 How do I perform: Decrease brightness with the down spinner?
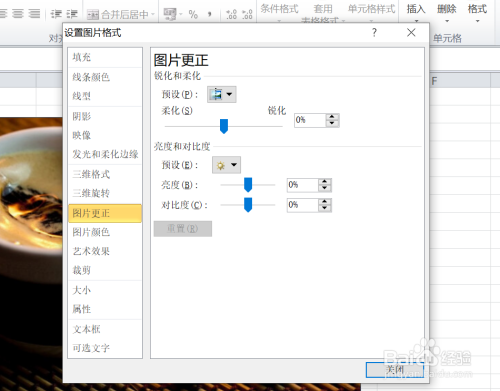click(325, 189)
